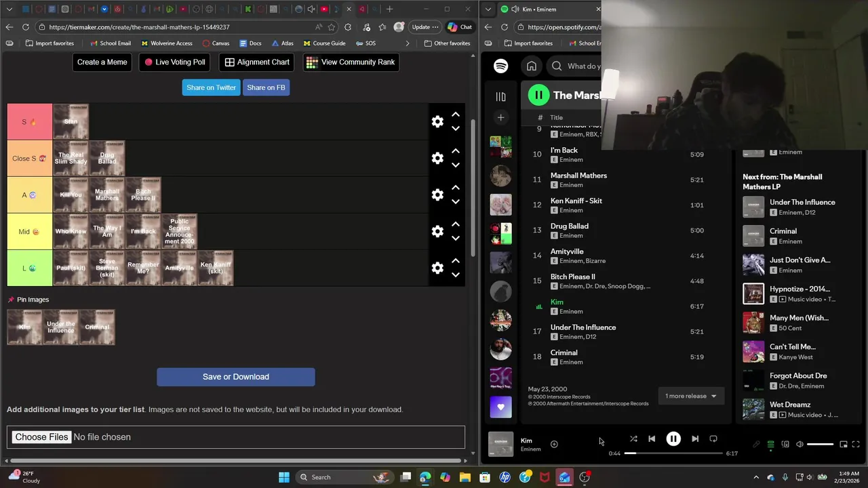Open connect to a device icon

point(785,445)
